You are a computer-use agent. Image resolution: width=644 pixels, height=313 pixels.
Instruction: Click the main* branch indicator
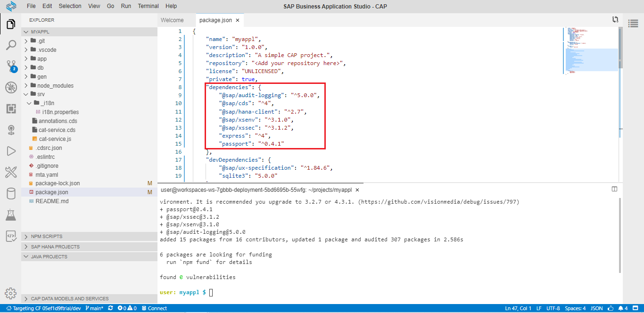point(95,308)
